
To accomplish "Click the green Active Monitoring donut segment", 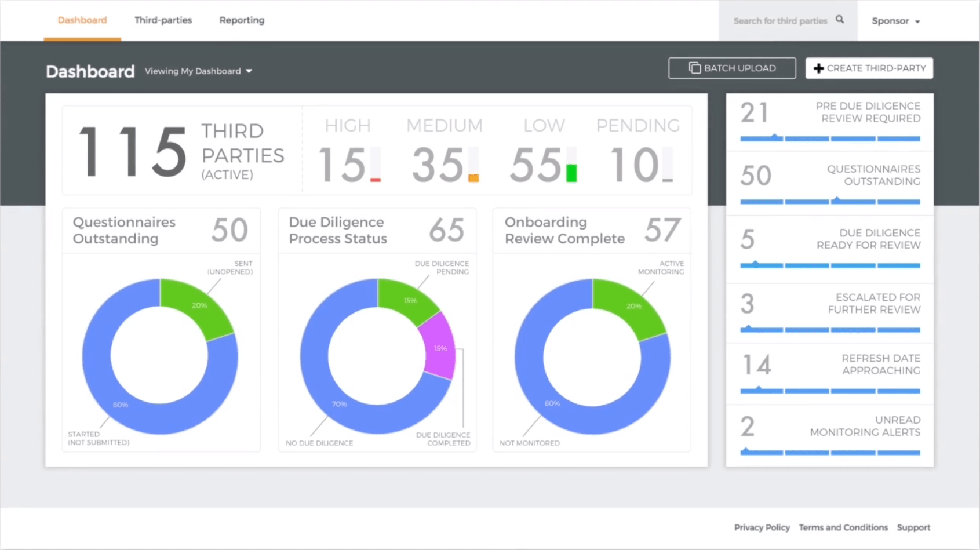I will coord(635,306).
